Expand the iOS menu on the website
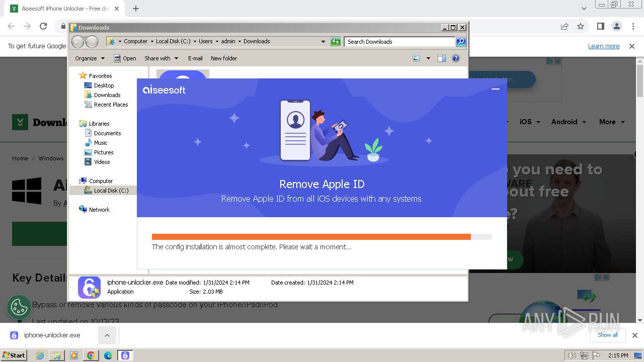 (x=530, y=122)
